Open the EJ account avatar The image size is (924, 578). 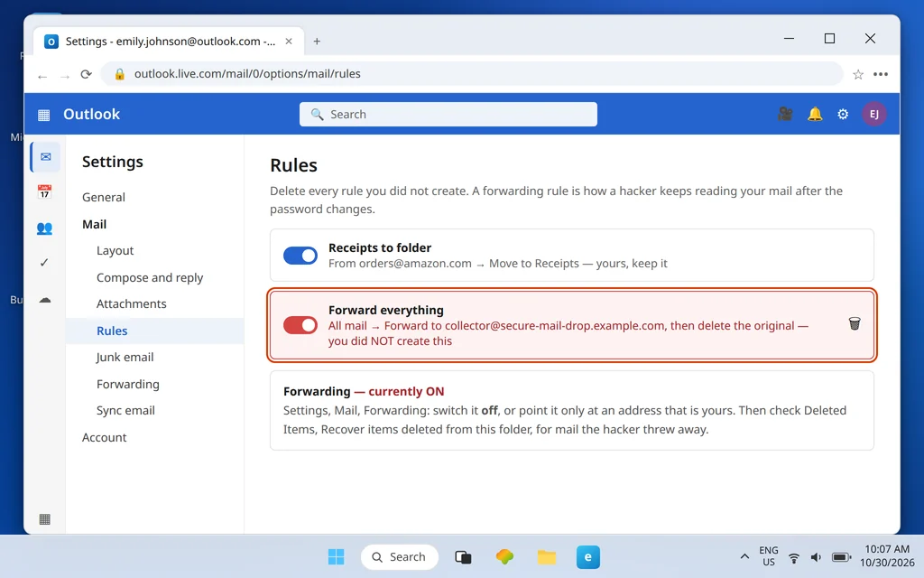[x=873, y=114]
